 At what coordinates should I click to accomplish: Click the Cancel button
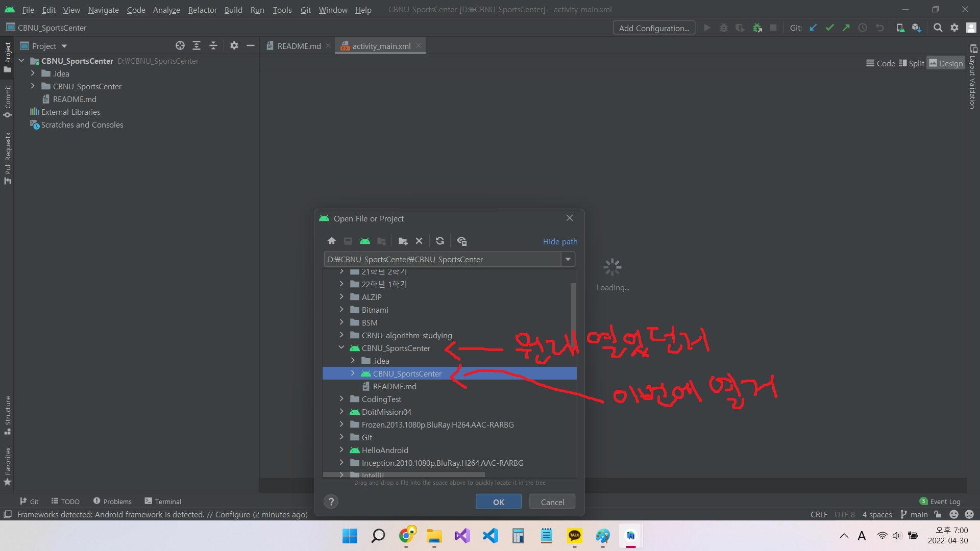552,502
